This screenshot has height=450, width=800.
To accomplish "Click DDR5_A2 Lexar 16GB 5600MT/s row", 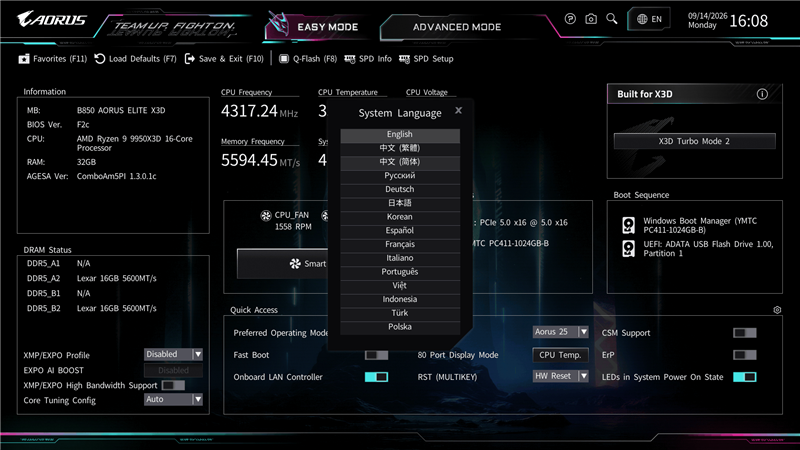I will [x=92, y=278].
